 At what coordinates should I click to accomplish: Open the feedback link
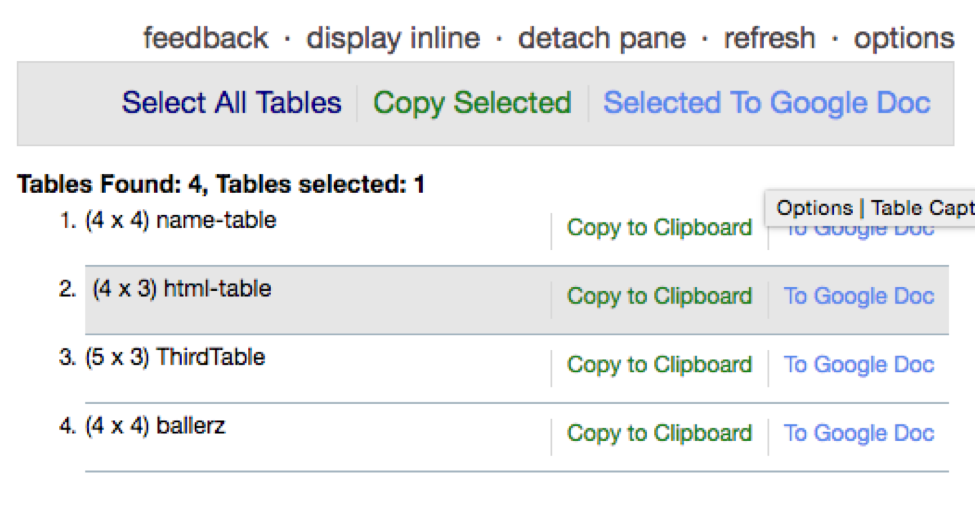206,38
